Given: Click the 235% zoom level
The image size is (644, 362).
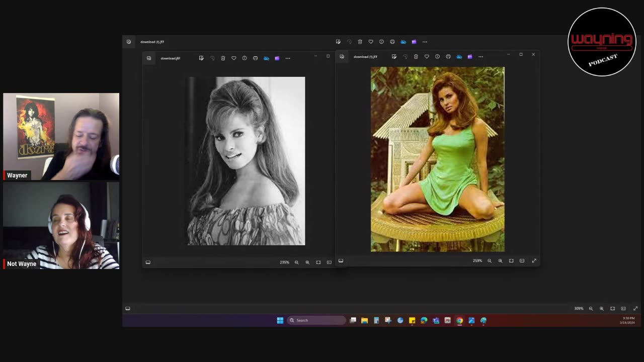Looking at the screenshot, I should tap(285, 262).
